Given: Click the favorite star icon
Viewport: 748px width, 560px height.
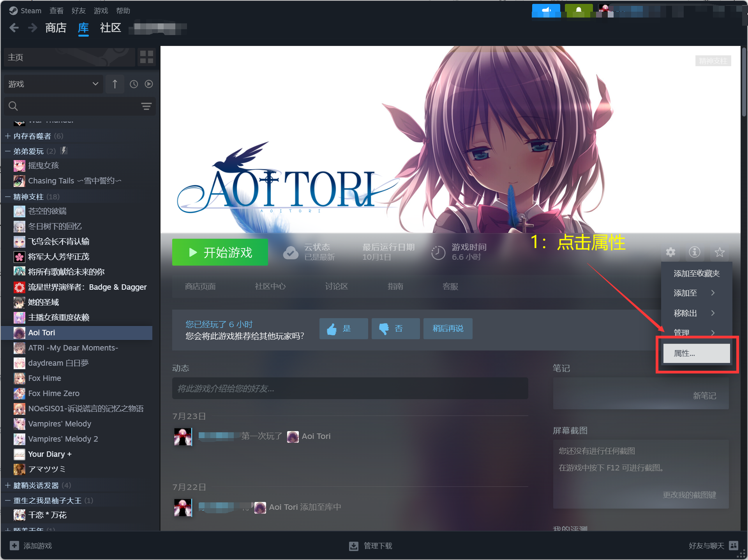Looking at the screenshot, I should pyautogui.click(x=719, y=252).
